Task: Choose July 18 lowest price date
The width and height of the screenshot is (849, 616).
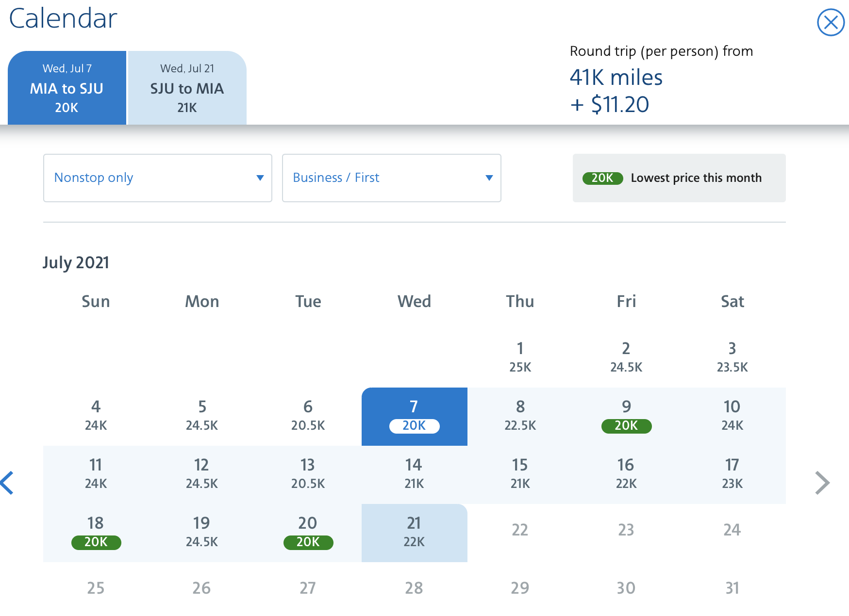Action: [96, 532]
